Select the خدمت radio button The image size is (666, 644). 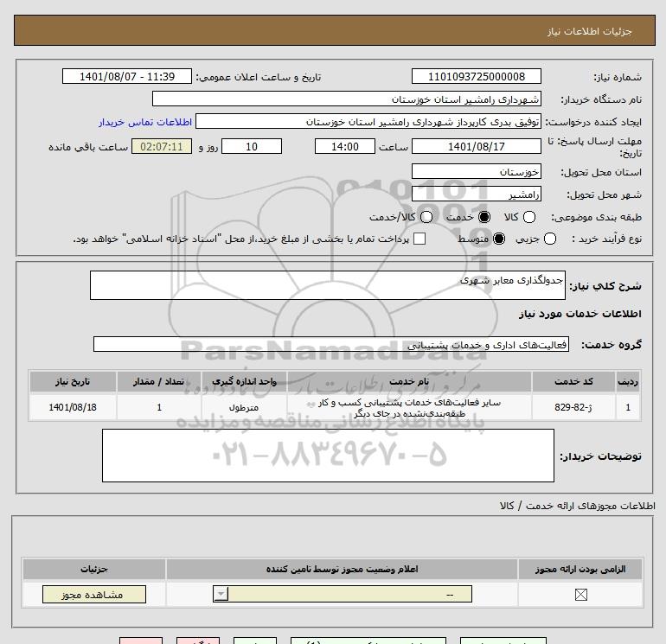483,217
